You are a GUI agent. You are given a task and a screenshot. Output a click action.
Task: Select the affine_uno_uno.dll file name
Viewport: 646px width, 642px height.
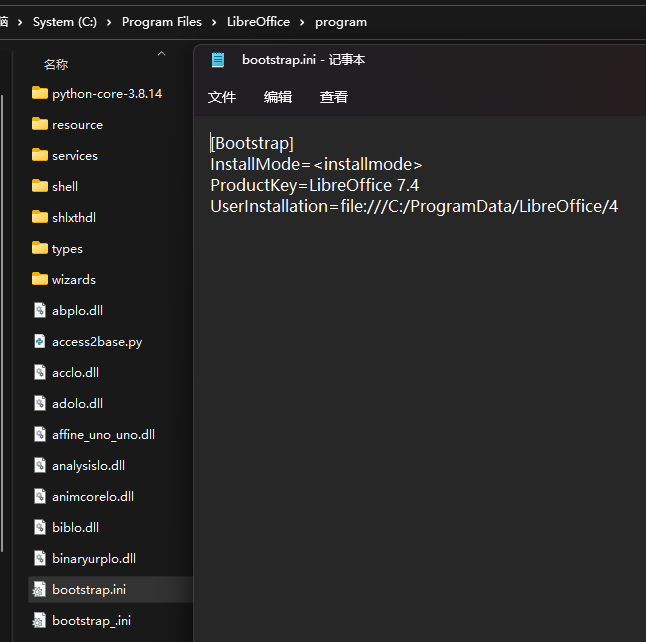pos(103,435)
